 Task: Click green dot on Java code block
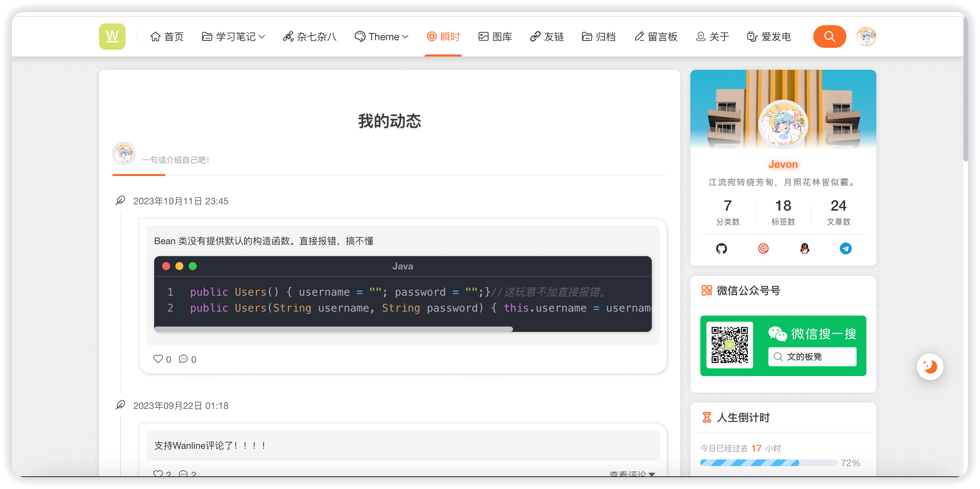192,266
